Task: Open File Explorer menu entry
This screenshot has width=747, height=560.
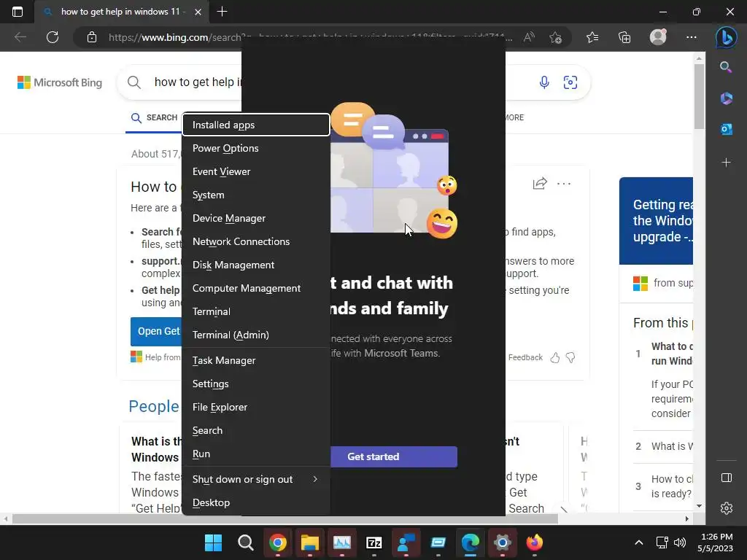Action: click(x=256, y=407)
